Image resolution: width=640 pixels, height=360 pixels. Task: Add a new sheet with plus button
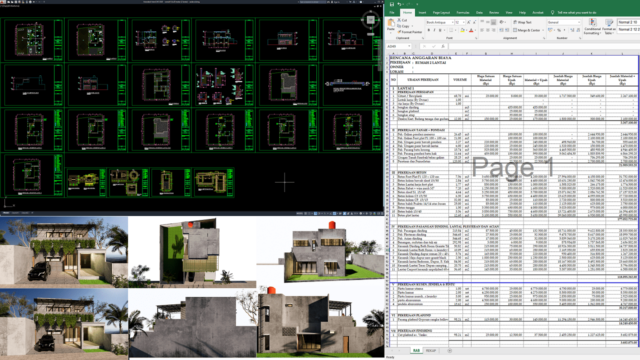(x=449, y=351)
